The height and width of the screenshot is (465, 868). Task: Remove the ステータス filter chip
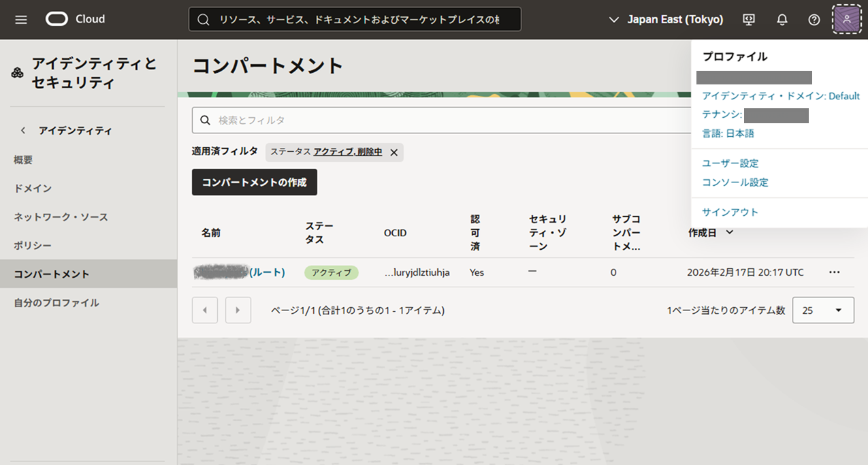[393, 153]
